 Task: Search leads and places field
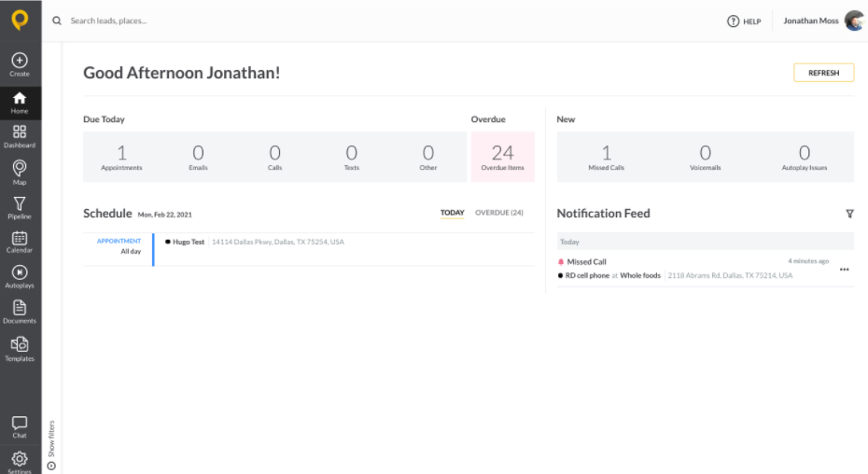pyautogui.click(x=108, y=21)
